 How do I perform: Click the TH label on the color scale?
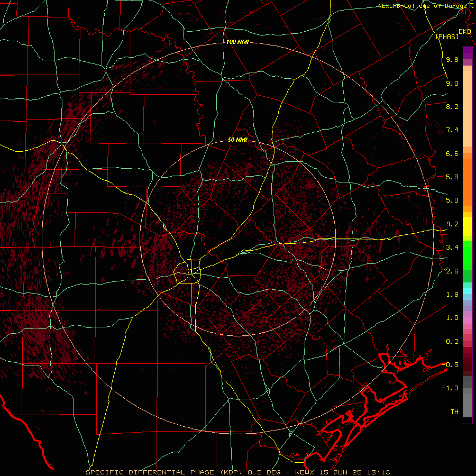pyautogui.click(x=454, y=412)
